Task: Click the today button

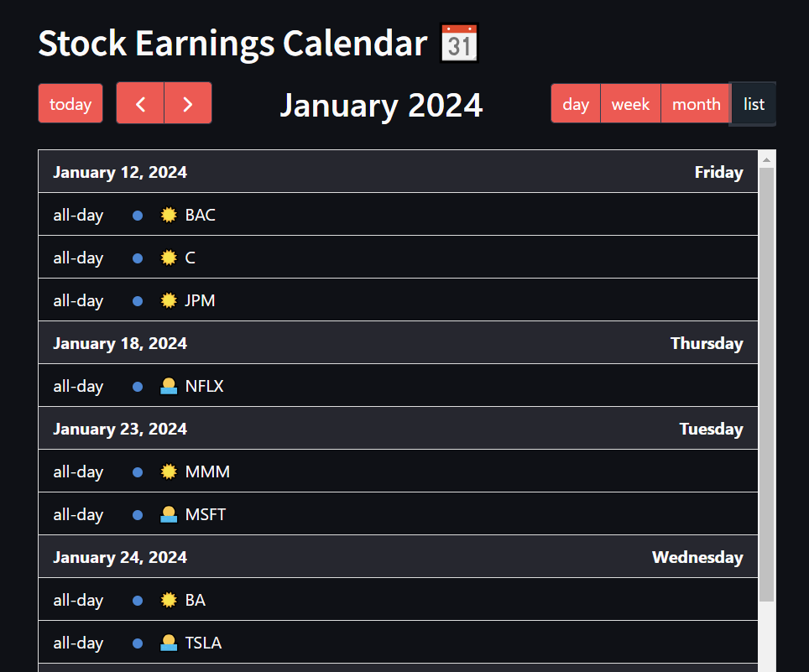Action: (x=70, y=104)
